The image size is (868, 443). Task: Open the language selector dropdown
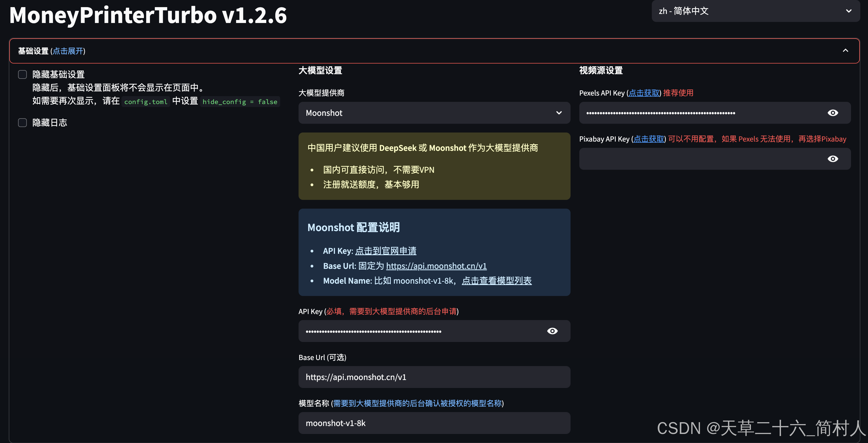click(x=755, y=11)
